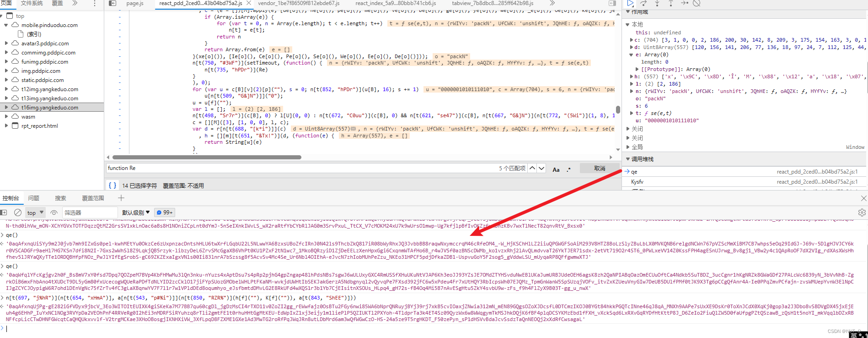This screenshot has width=868, height=338.
Task: Close the bottom console drawer
Action: tap(863, 198)
